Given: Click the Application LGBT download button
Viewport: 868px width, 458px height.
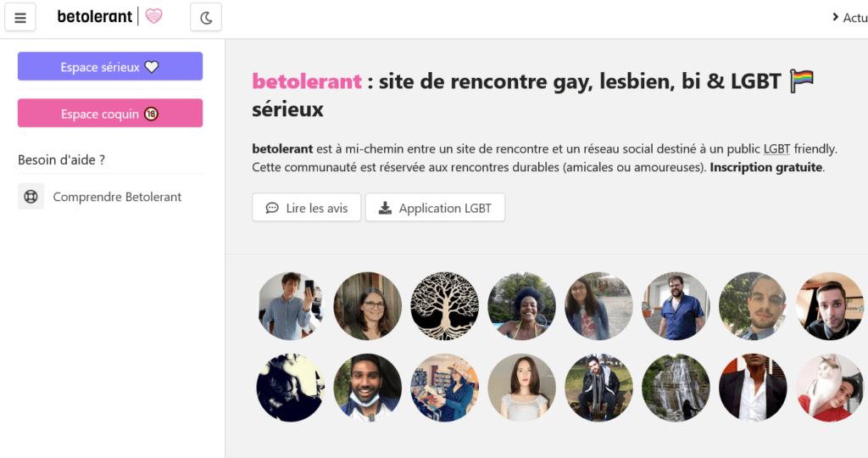Looking at the screenshot, I should tap(435, 208).
